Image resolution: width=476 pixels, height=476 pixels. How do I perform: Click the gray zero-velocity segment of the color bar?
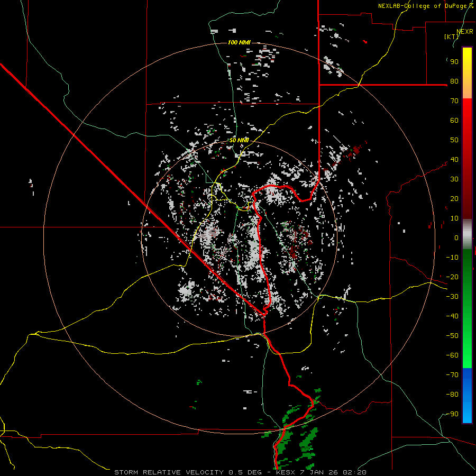click(x=467, y=234)
